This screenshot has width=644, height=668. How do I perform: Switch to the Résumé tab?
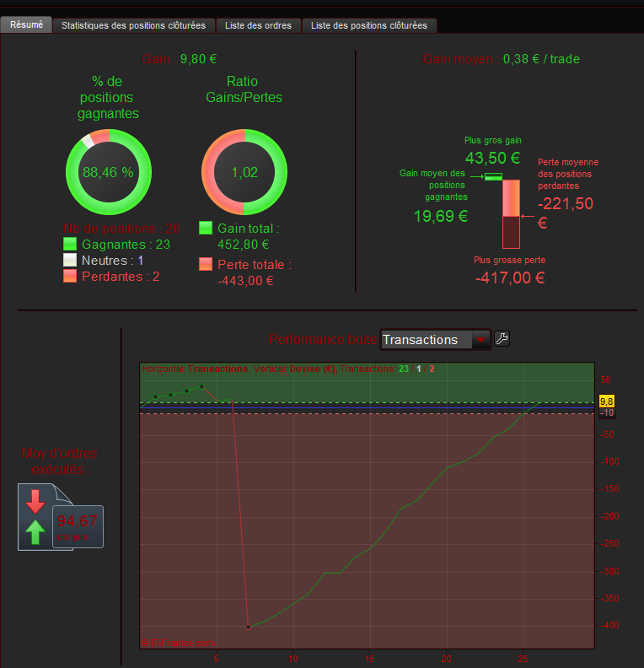tap(26, 24)
